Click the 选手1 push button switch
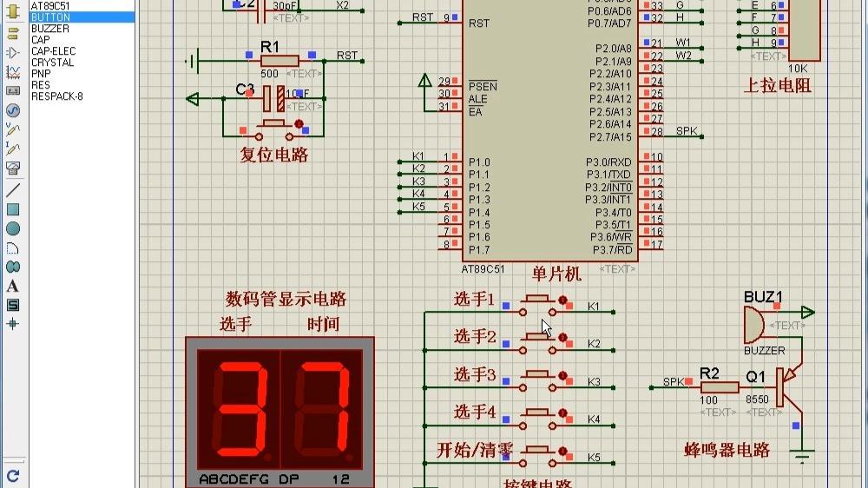The image size is (868, 488). pyautogui.click(x=537, y=305)
